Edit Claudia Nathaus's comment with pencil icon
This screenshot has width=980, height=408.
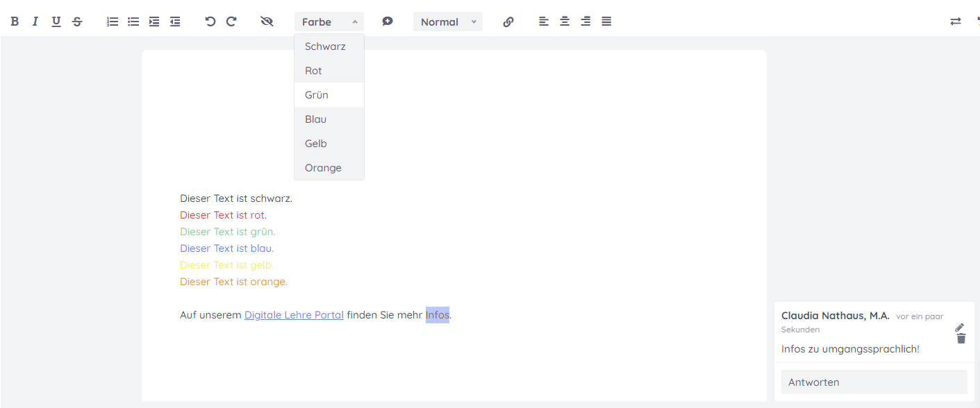[960, 328]
